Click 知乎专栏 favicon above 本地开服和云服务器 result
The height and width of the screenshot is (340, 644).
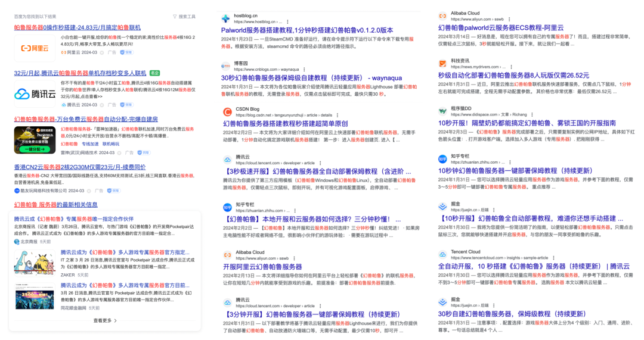click(x=227, y=207)
